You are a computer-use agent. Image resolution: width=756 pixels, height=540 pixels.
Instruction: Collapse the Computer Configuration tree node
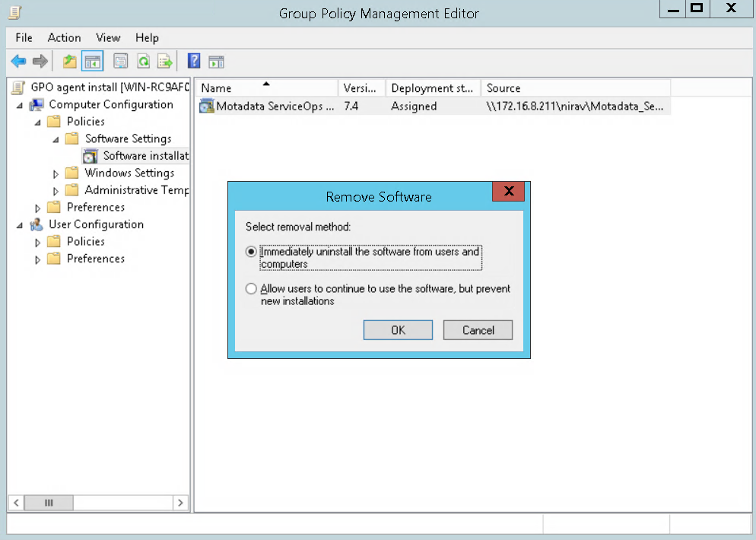(19, 105)
